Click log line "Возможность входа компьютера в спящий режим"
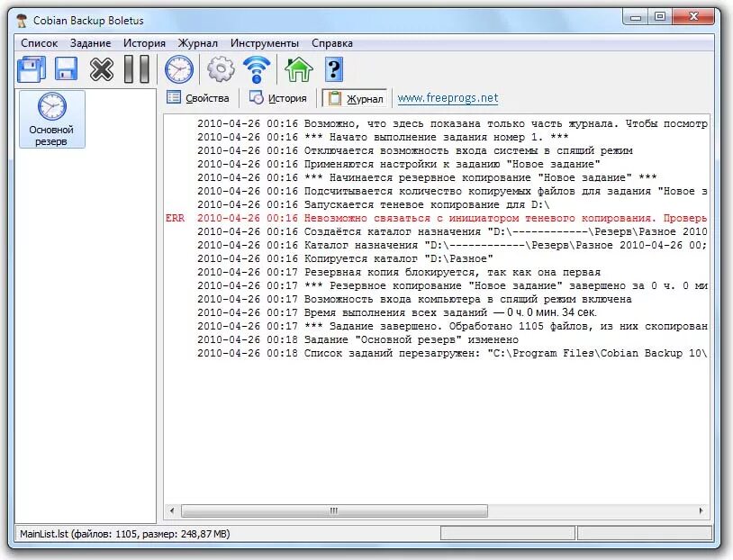 click(414, 299)
